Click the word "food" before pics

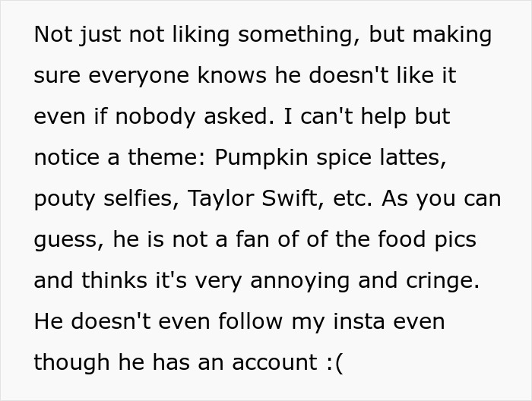click(401, 239)
